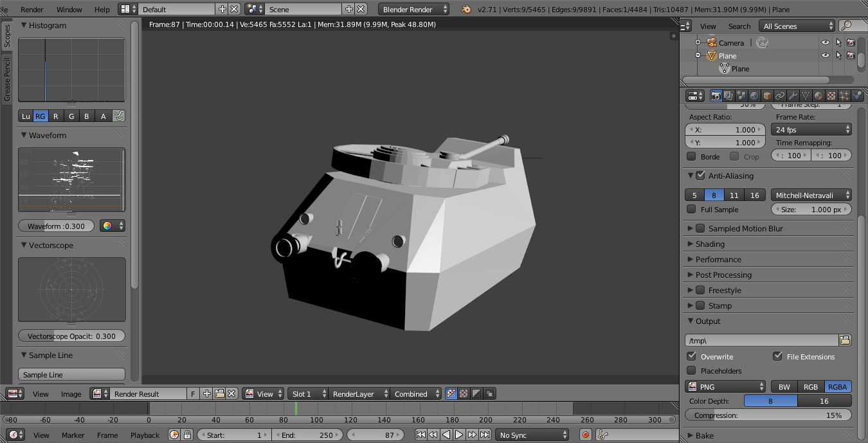This screenshot has width=868, height=443.
Task: Adjust the Compression 15% slider
Action: [x=768, y=415]
